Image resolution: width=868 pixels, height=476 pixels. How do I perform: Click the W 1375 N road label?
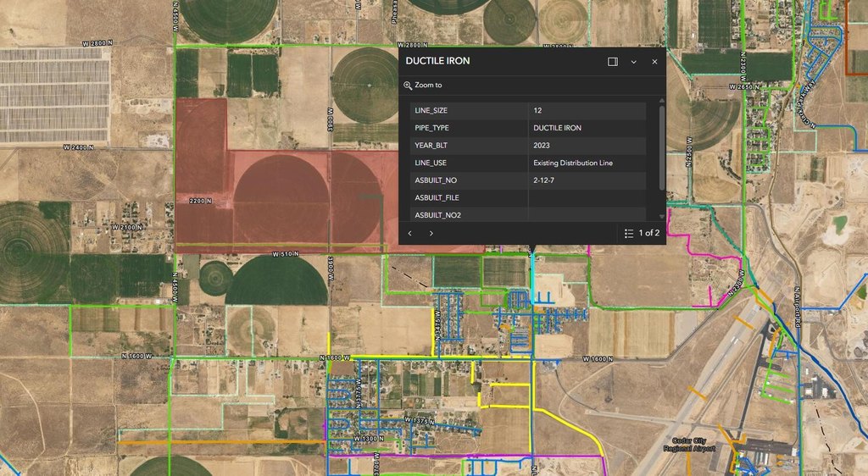419,421
